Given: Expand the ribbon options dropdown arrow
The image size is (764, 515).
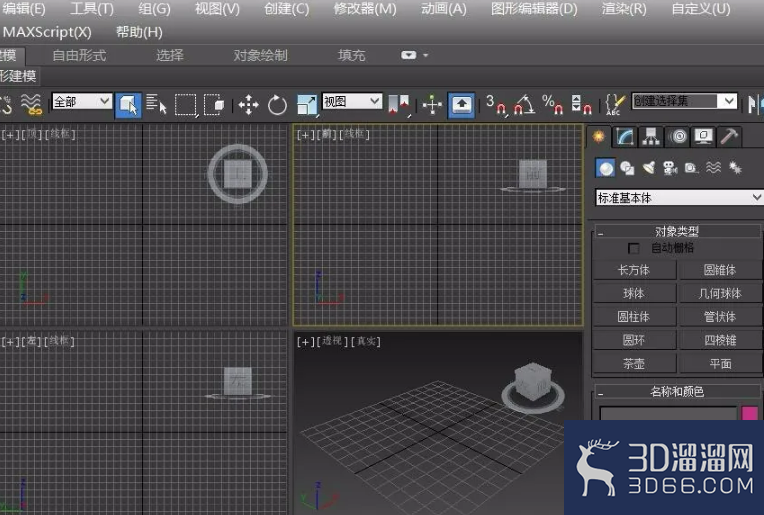Looking at the screenshot, I should [x=425, y=55].
